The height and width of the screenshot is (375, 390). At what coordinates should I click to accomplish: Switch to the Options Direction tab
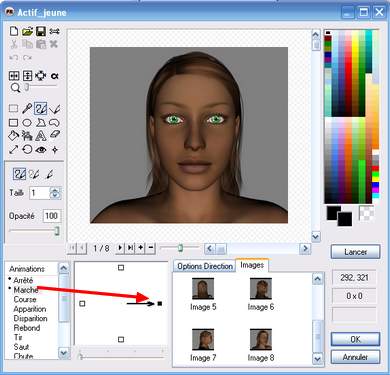click(x=204, y=266)
